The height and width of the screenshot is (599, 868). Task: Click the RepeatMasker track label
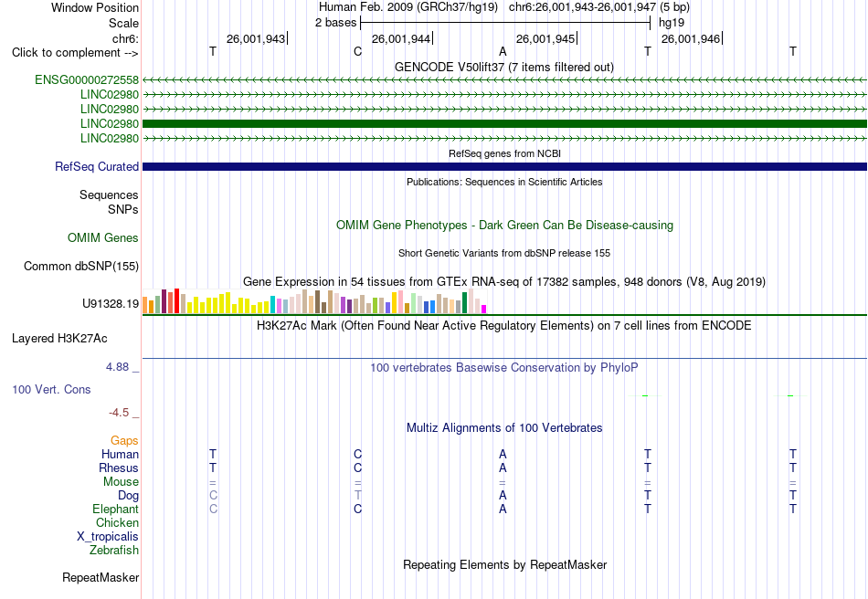[x=101, y=577]
